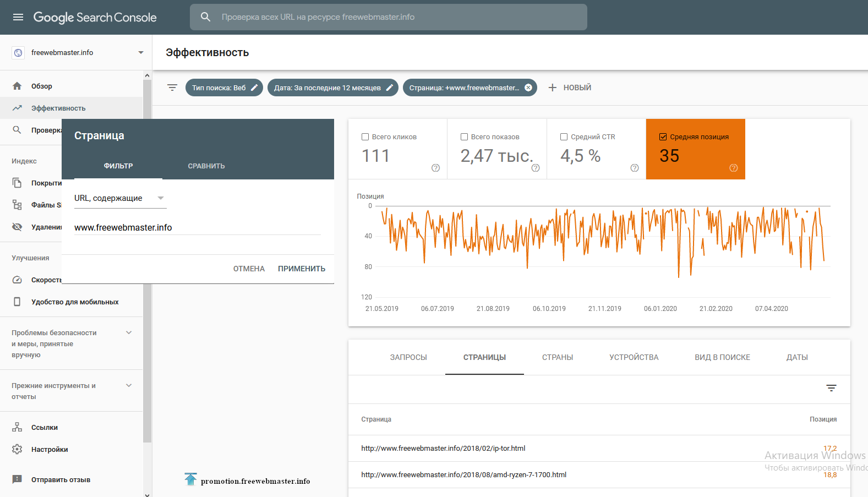Expand Проблемы безопасности section
This screenshot has width=868, height=497.
[129, 332]
